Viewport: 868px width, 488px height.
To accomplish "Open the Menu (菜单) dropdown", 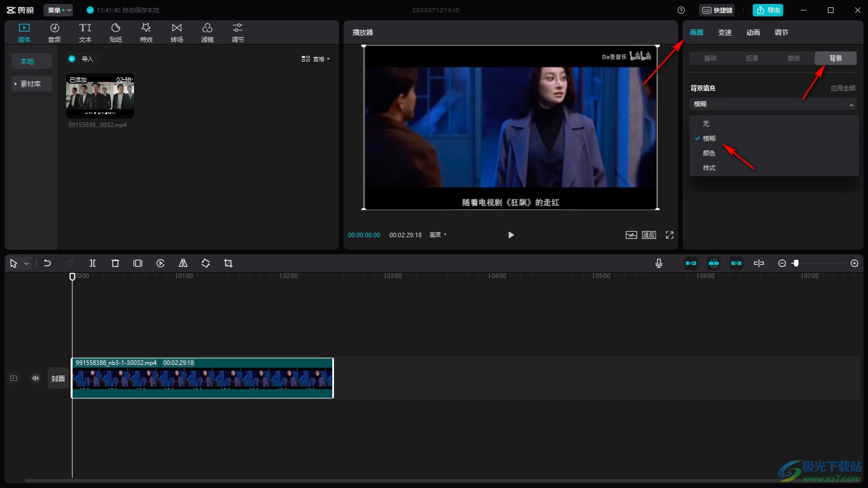I will tap(58, 10).
